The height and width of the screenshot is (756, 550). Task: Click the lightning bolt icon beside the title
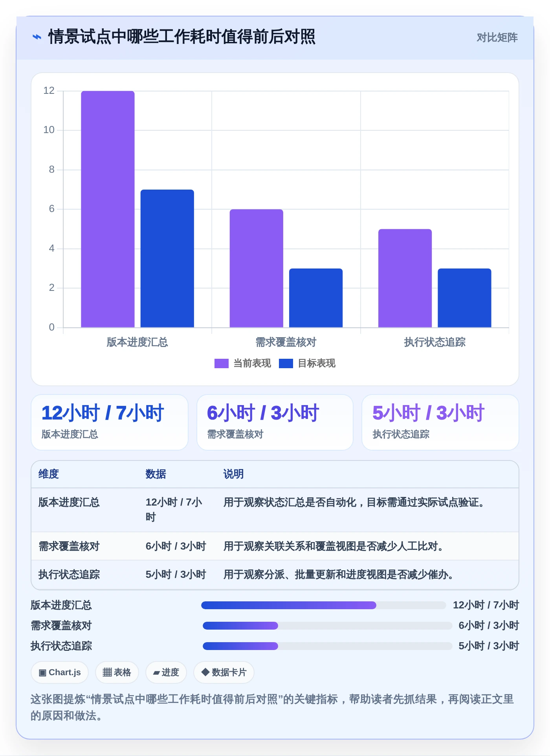tap(37, 37)
